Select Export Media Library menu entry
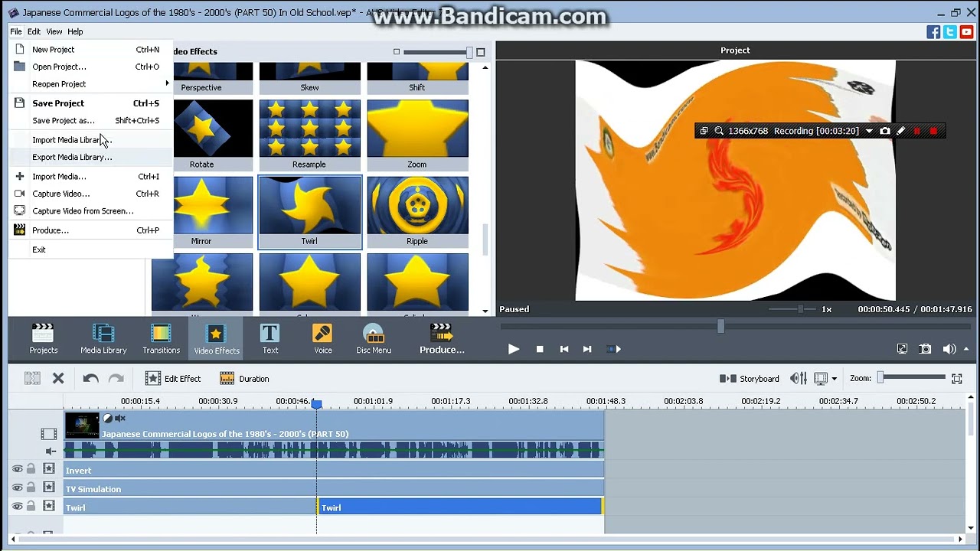The height and width of the screenshot is (551, 980). pyautogui.click(x=91, y=157)
